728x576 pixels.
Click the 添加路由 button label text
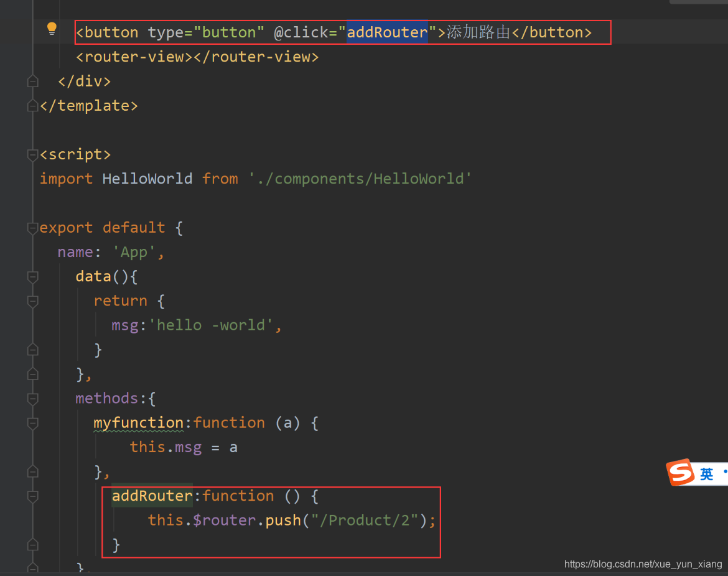click(478, 32)
